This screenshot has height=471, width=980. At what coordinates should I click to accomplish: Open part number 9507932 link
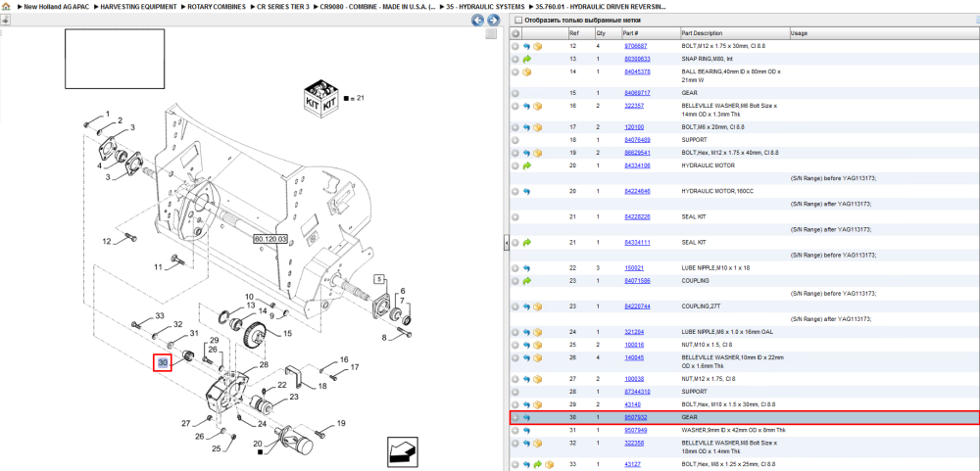point(636,417)
